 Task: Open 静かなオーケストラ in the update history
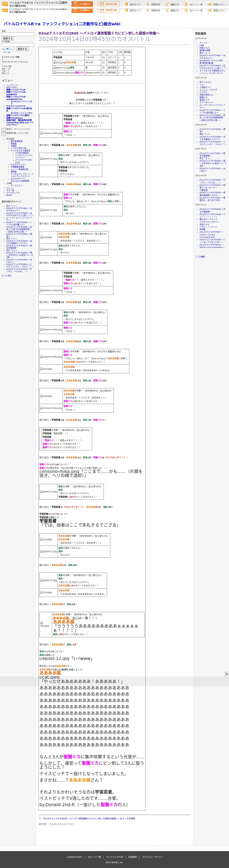208,219
